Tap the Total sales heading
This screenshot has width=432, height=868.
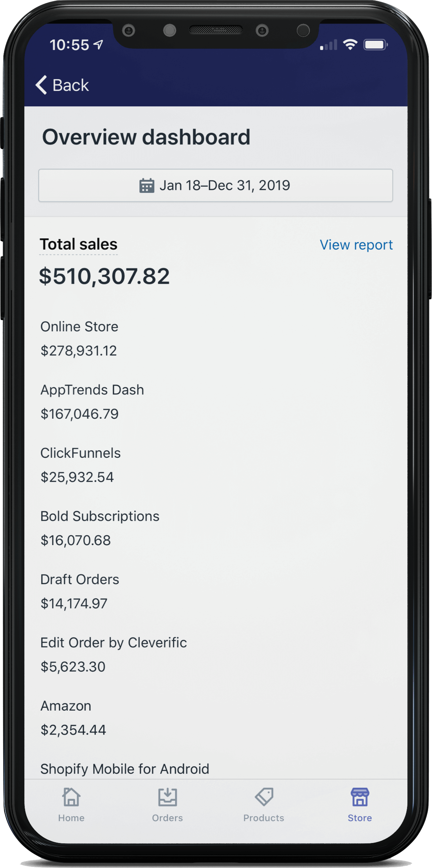79,244
